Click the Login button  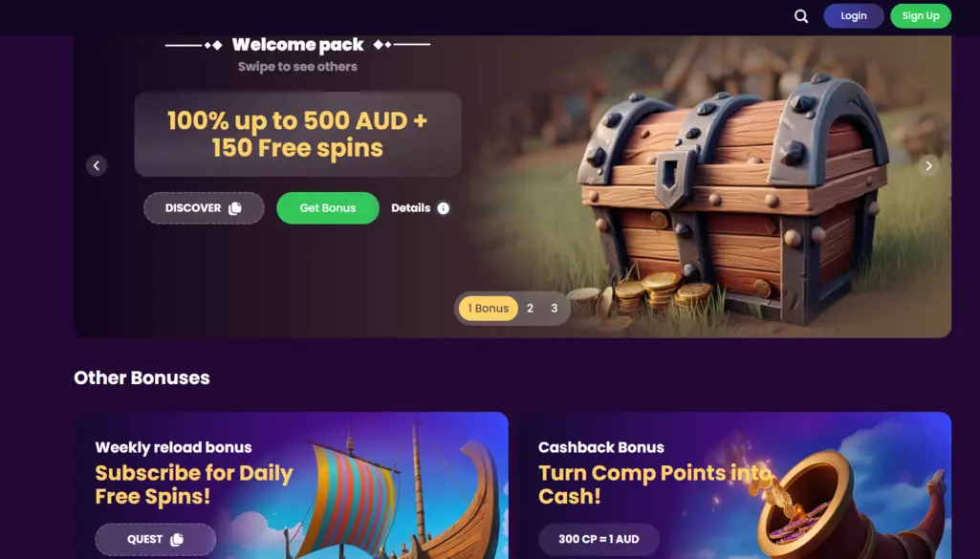point(853,16)
